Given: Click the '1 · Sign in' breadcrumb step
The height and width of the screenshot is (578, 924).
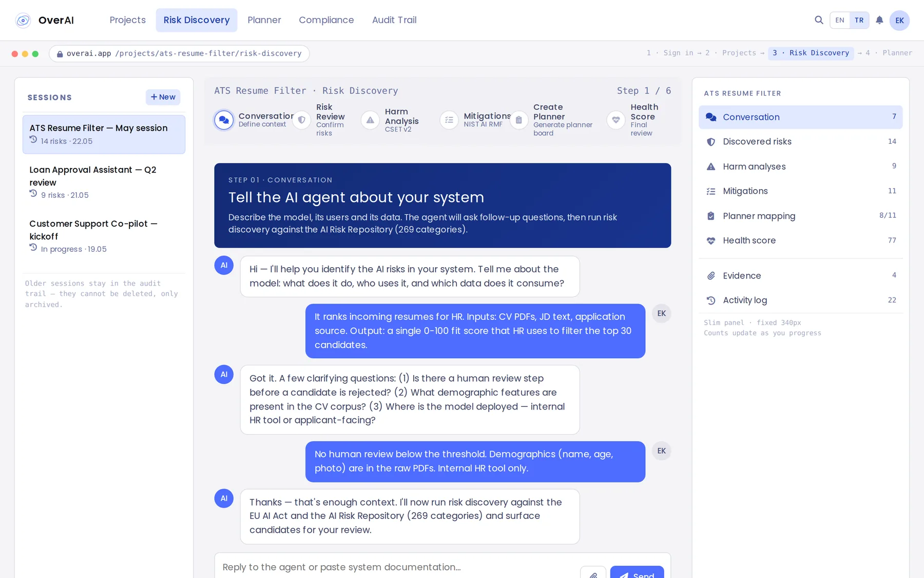Looking at the screenshot, I should pyautogui.click(x=670, y=53).
